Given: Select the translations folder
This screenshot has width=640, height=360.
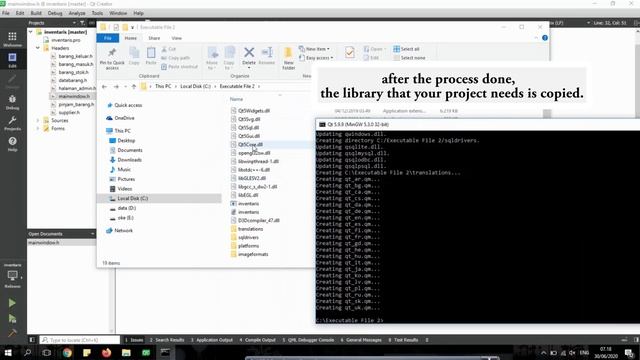Looking at the screenshot, I should (x=250, y=229).
